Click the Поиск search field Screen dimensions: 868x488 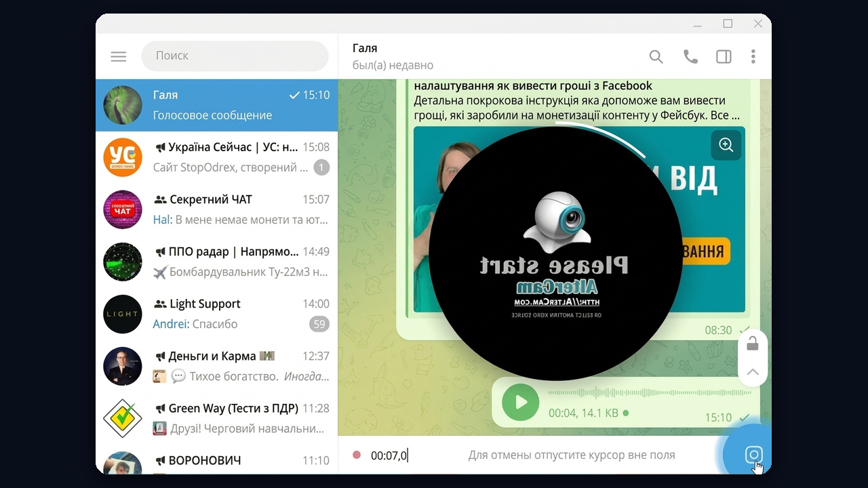[x=235, y=56]
